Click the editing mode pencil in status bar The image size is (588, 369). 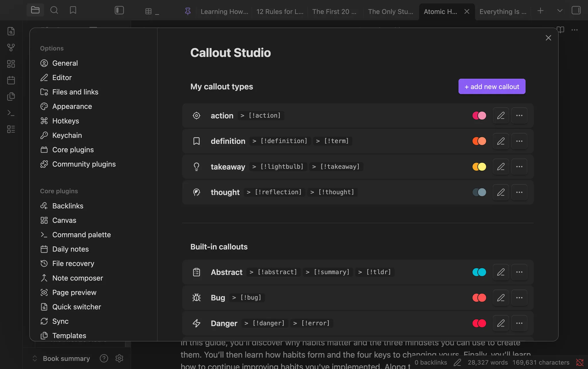(x=457, y=362)
